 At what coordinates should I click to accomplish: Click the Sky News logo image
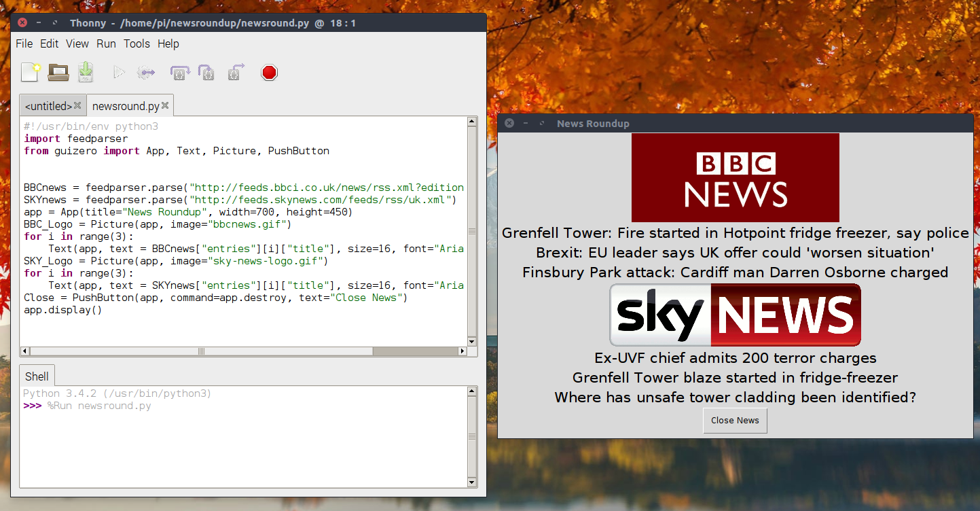click(735, 315)
